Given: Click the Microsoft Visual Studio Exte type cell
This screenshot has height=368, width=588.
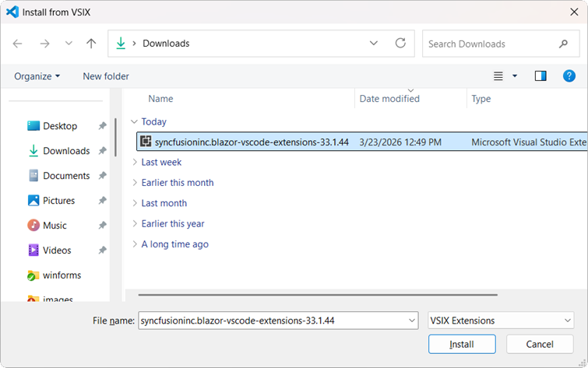Looking at the screenshot, I should [529, 142].
